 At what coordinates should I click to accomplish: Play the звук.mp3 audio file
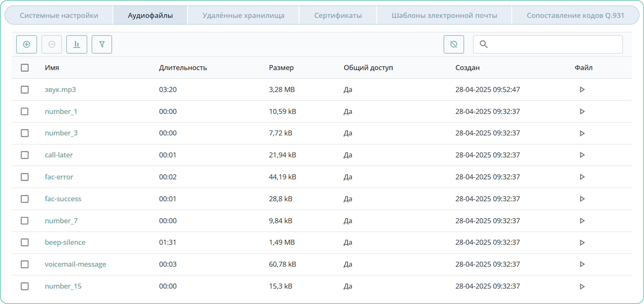pyautogui.click(x=582, y=90)
